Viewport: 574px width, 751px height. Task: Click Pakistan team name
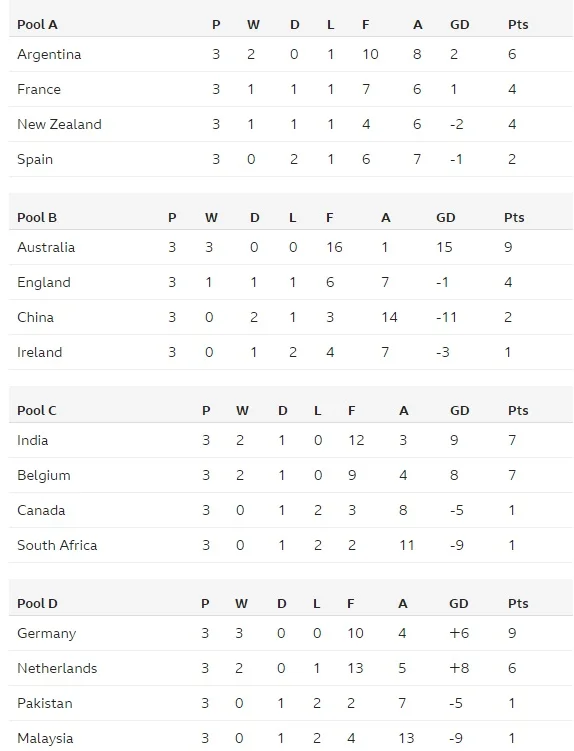pyautogui.click(x=45, y=703)
